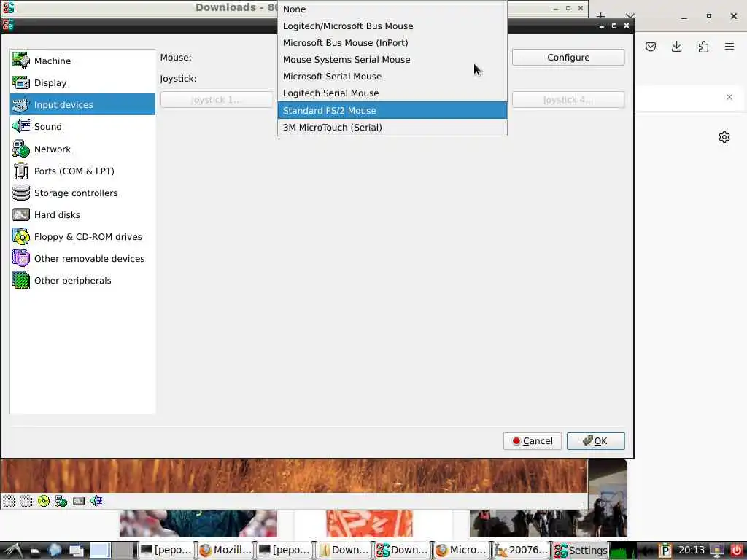Switch to Down... file manager taskbar item
Screen dimensions: 747x560
(x=344, y=550)
